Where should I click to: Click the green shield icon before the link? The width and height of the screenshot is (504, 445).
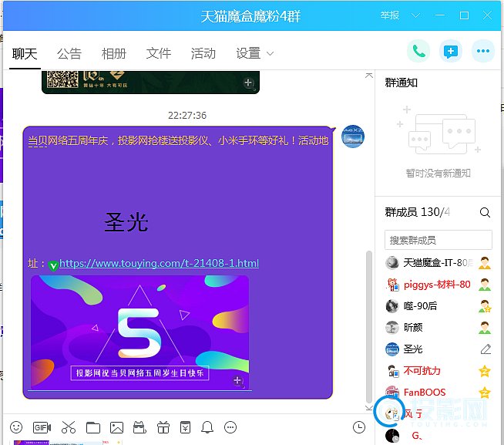tap(53, 265)
